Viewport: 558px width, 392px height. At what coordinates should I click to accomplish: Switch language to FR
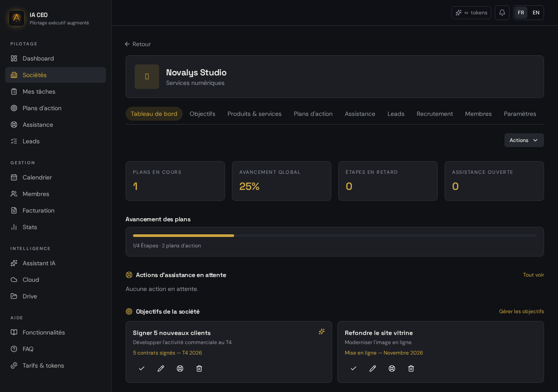pyautogui.click(x=521, y=13)
